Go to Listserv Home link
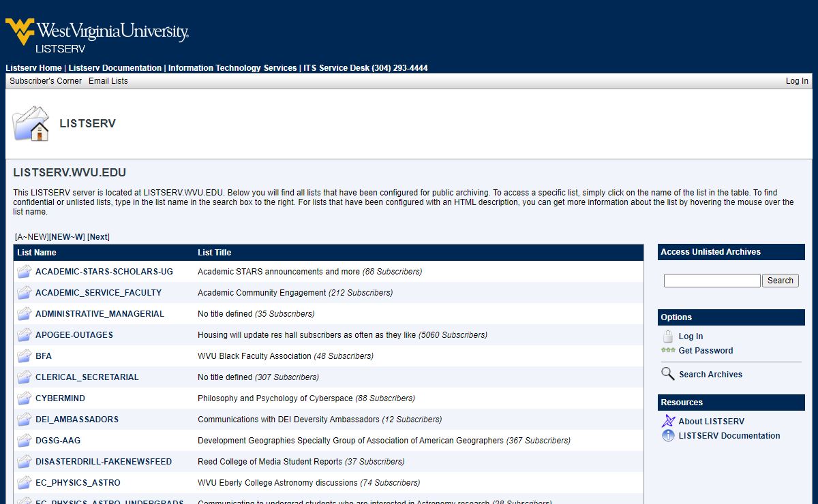 33,68
